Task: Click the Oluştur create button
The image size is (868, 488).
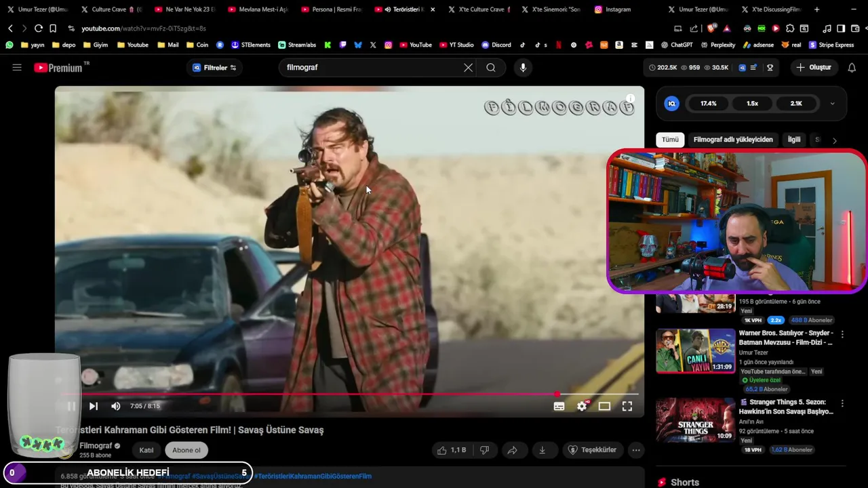Action: tap(813, 68)
